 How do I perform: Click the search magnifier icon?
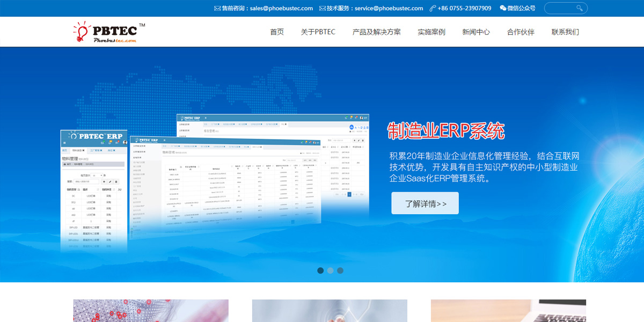(x=580, y=8)
